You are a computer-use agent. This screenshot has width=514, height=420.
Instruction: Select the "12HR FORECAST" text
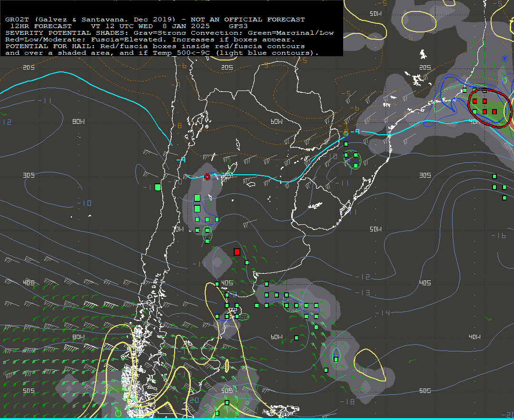(x=41, y=26)
